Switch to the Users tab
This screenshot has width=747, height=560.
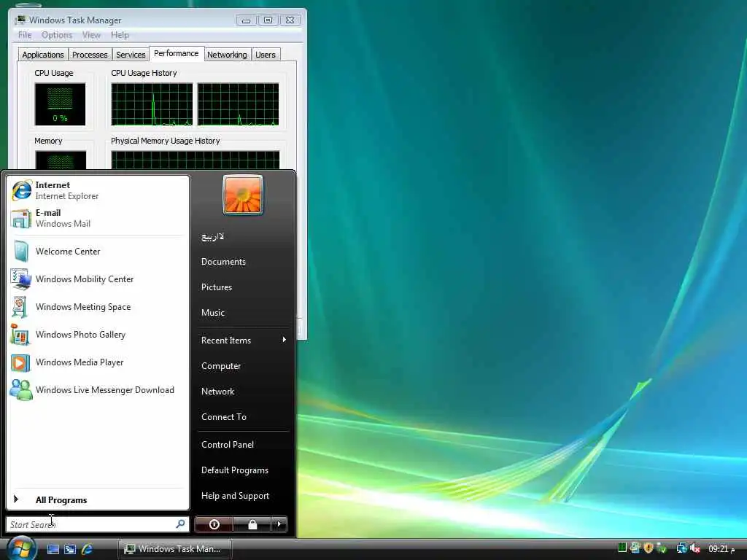[266, 55]
